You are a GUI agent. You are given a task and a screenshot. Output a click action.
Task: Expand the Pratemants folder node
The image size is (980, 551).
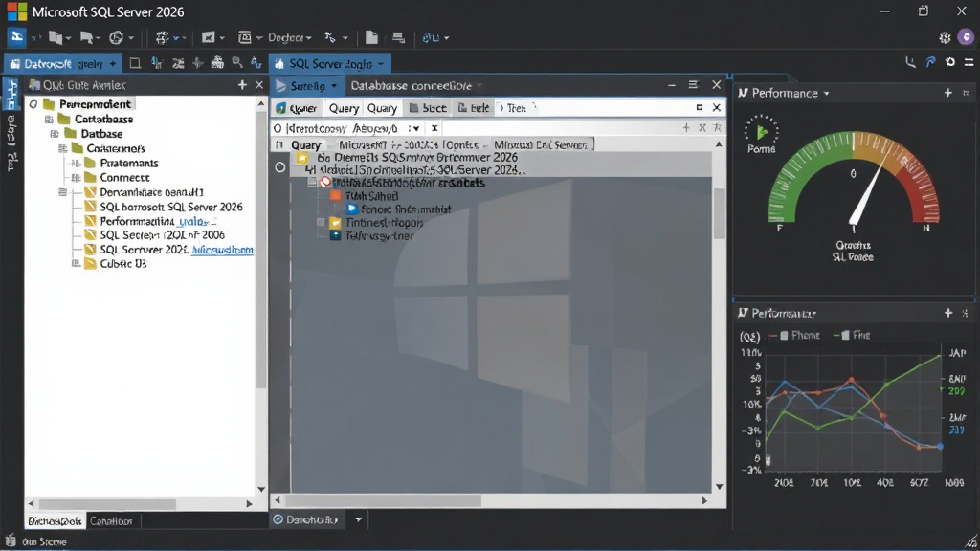(x=76, y=163)
